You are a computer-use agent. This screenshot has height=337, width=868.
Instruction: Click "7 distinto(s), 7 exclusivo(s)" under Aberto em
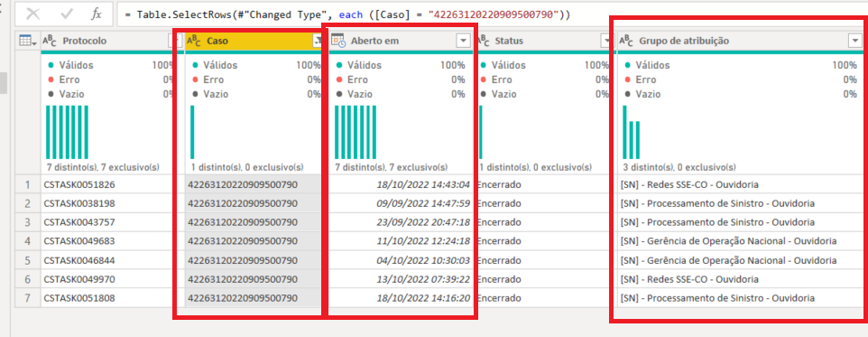pyautogui.click(x=391, y=167)
